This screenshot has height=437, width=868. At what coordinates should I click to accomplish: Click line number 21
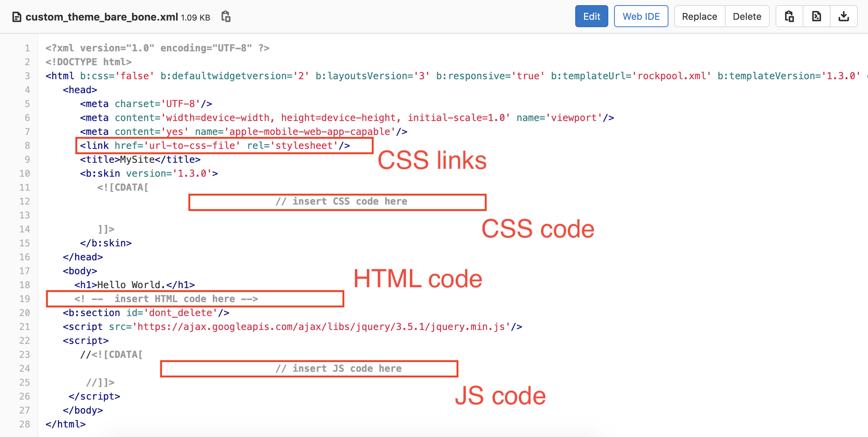coord(24,326)
